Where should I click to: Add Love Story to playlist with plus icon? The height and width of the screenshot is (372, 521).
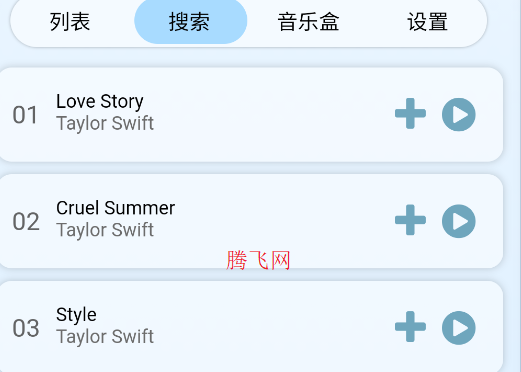[410, 114]
